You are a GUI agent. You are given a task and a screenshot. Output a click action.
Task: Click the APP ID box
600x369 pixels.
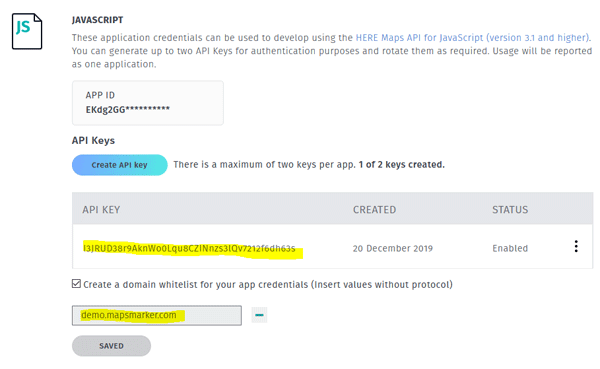pos(148,103)
